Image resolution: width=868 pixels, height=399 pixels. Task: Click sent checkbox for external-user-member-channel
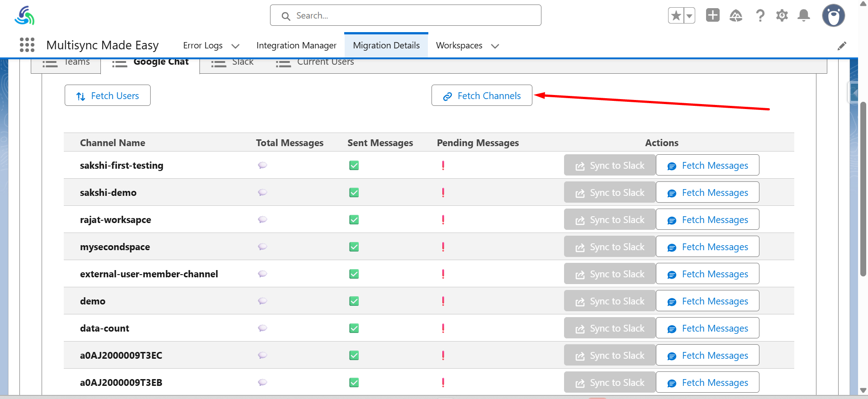(x=354, y=274)
